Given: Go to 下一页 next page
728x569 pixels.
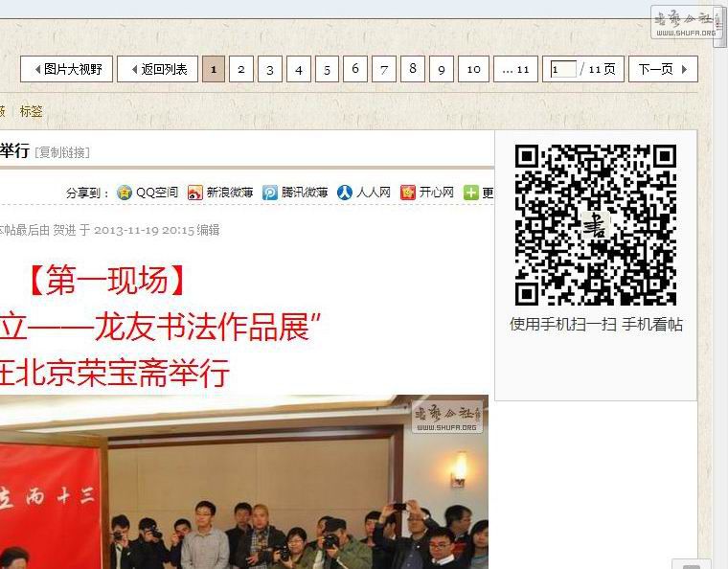Looking at the screenshot, I should tap(663, 69).
